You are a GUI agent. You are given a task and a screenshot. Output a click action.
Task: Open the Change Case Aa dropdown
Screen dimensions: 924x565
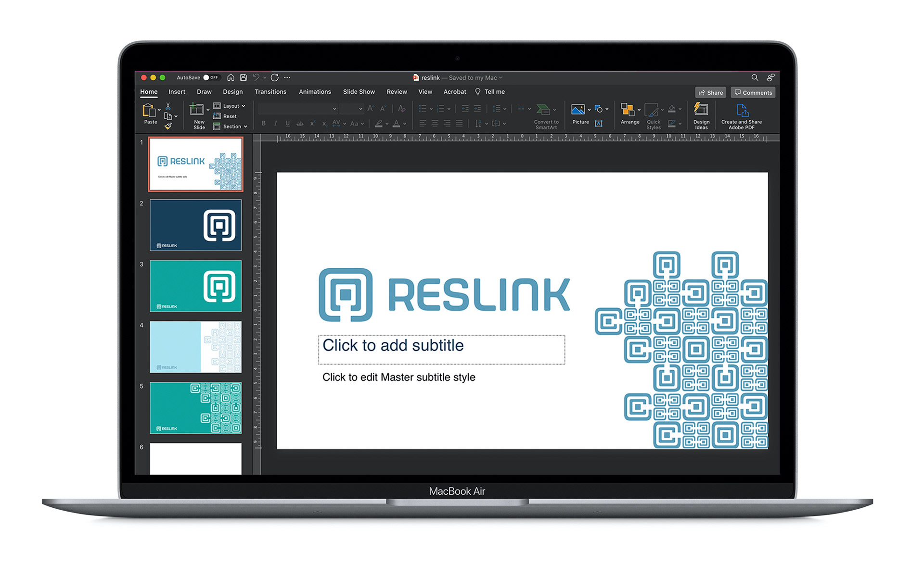(357, 124)
